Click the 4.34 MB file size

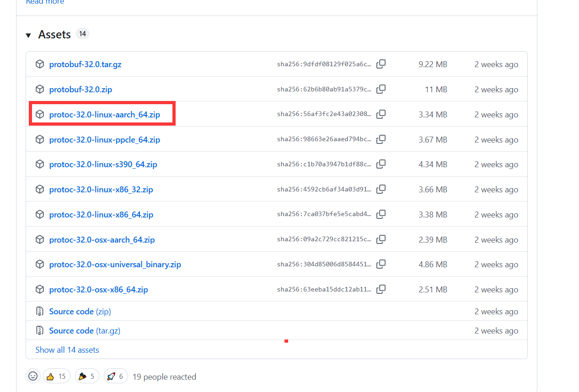[433, 164]
